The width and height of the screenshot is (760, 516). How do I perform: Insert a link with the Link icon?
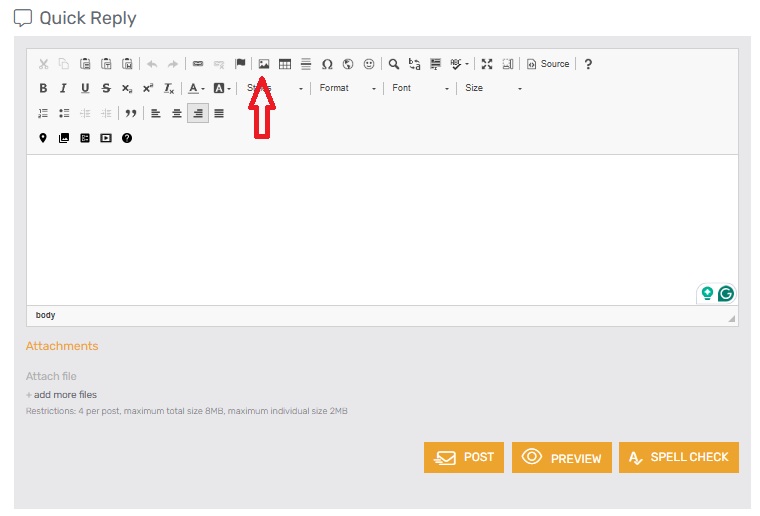(198, 64)
